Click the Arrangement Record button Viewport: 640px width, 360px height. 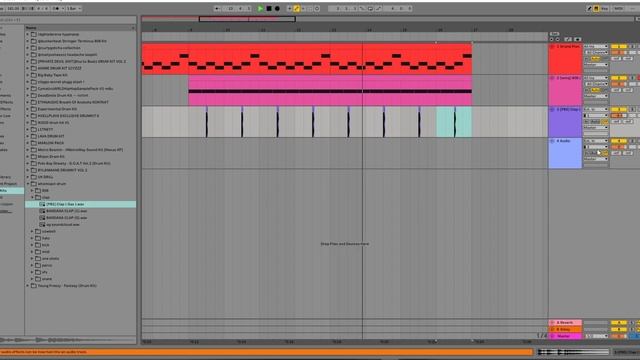pos(277,9)
